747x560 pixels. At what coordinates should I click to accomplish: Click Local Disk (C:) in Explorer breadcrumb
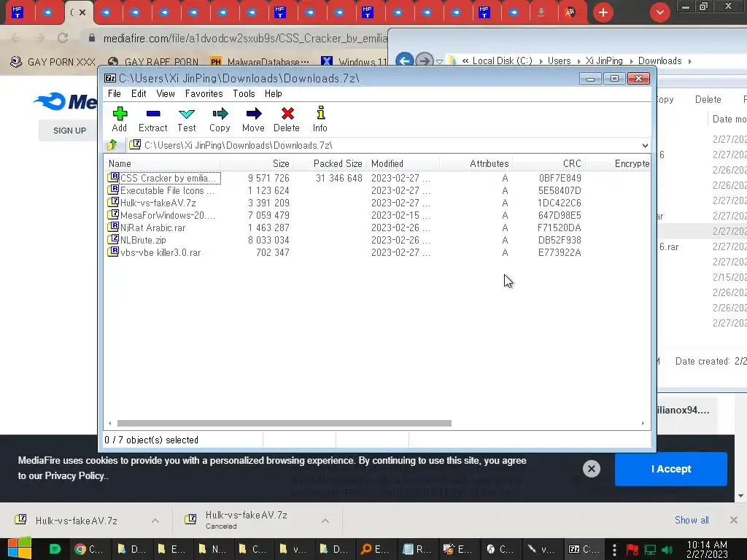coord(502,61)
